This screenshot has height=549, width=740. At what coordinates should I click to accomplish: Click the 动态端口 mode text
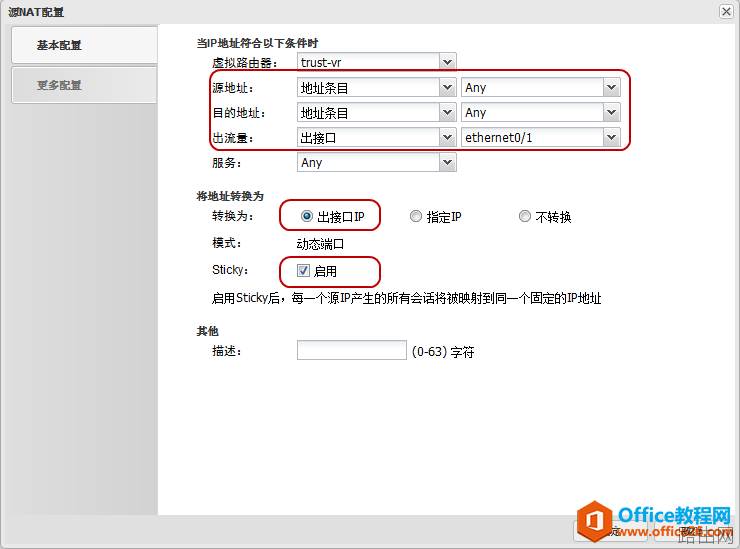pos(320,244)
